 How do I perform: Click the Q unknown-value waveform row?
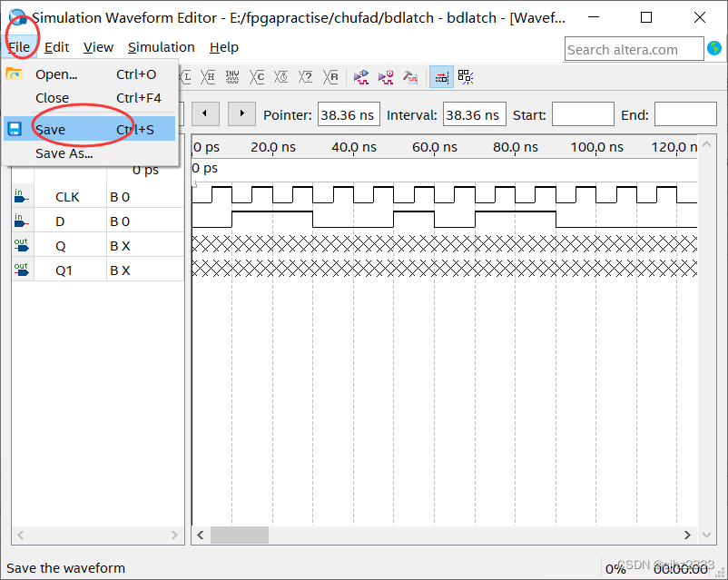click(444, 243)
